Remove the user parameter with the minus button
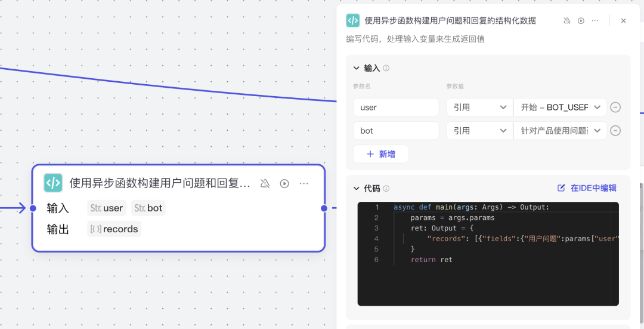The image size is (644, 329). click(x=616, y=107)
